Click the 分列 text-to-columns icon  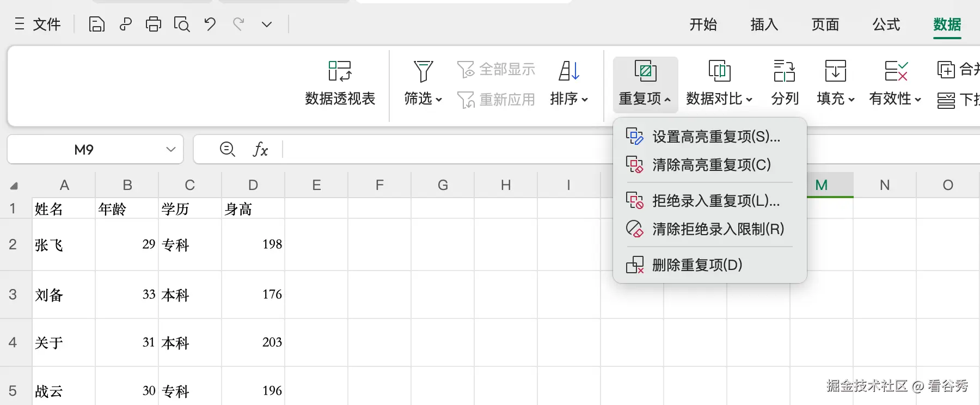click(x=785, y=71)
